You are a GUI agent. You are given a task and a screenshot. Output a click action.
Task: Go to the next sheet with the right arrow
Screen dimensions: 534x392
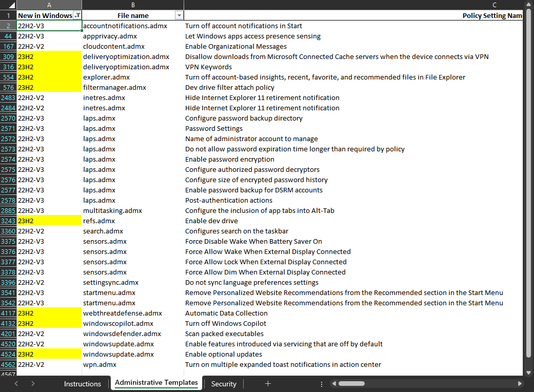tap(33, 383)
